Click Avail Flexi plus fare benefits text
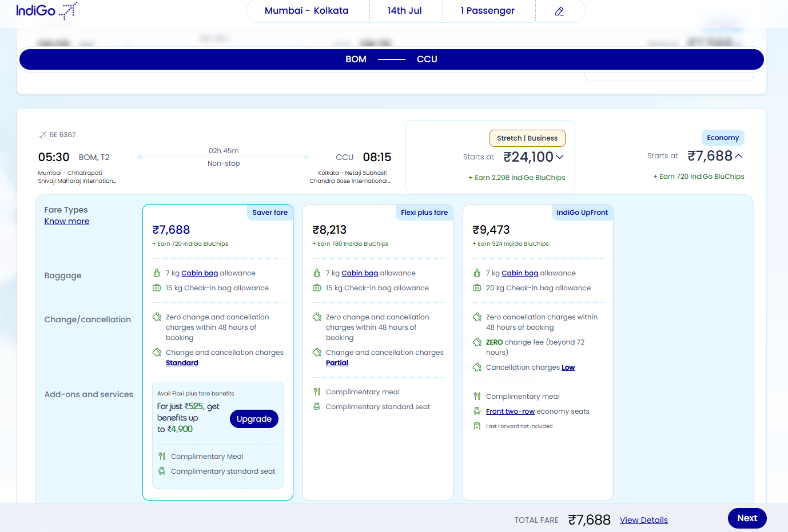 [196, 394]
